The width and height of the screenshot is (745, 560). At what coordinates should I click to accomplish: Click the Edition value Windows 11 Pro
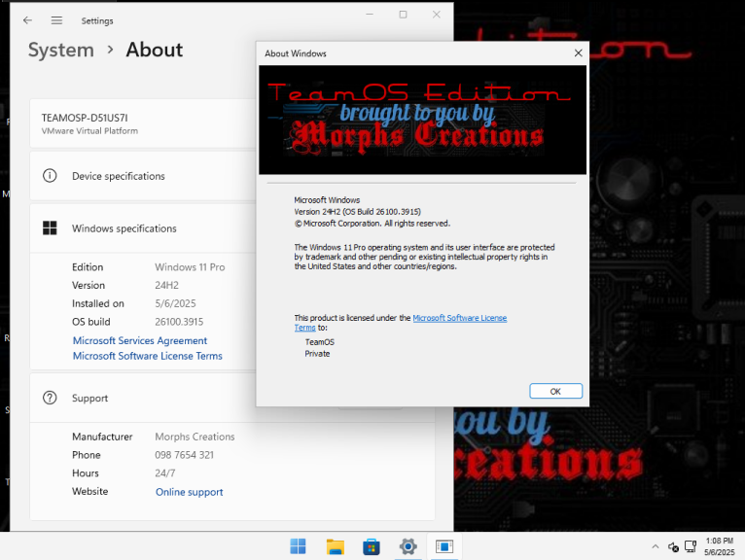point(190,267)
